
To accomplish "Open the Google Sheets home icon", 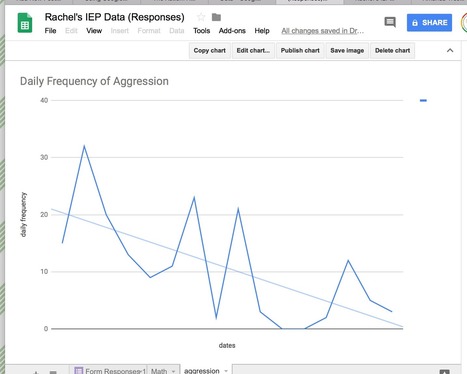I will pyautogui.click(x=25, y=23).
